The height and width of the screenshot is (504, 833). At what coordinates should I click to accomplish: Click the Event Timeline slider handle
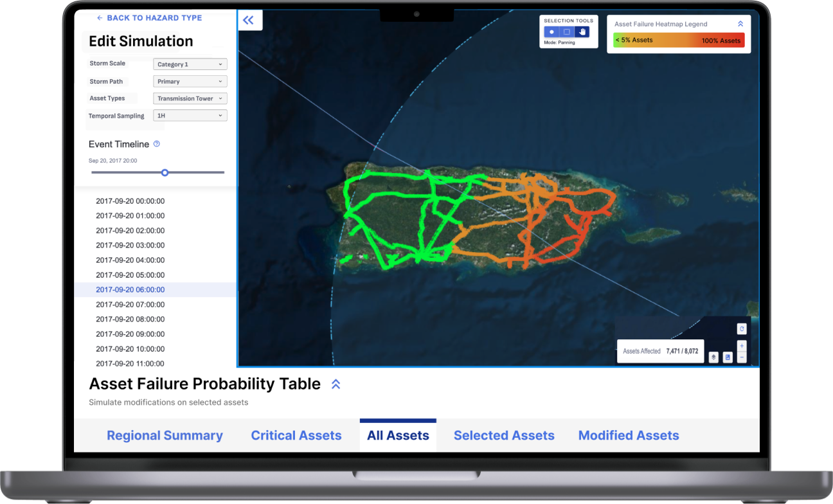(165, 172)
